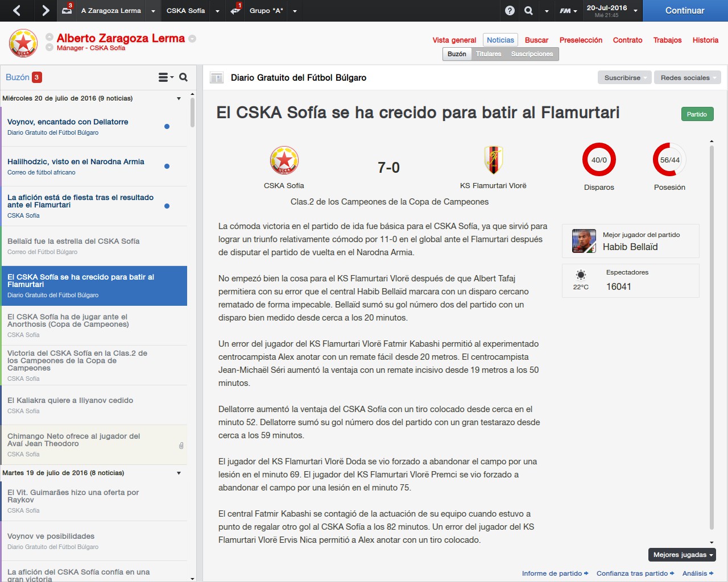
Task: Open the Confianza tras partido link
Action: [x=635, y=573]
